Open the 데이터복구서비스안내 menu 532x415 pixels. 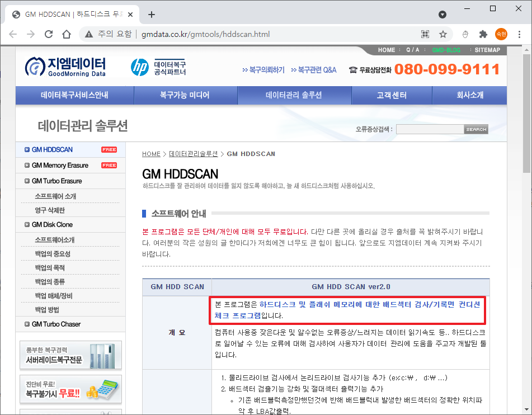click(74, 95)
